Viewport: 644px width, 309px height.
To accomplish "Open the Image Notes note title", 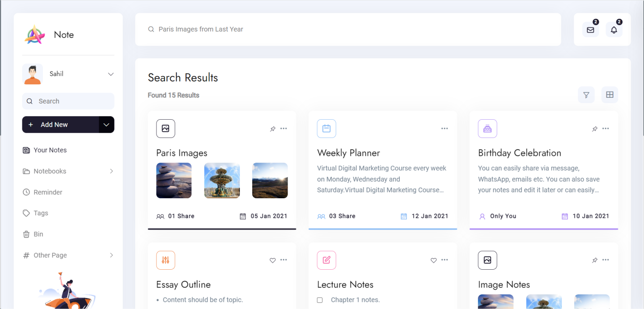I will click(504, 284).
